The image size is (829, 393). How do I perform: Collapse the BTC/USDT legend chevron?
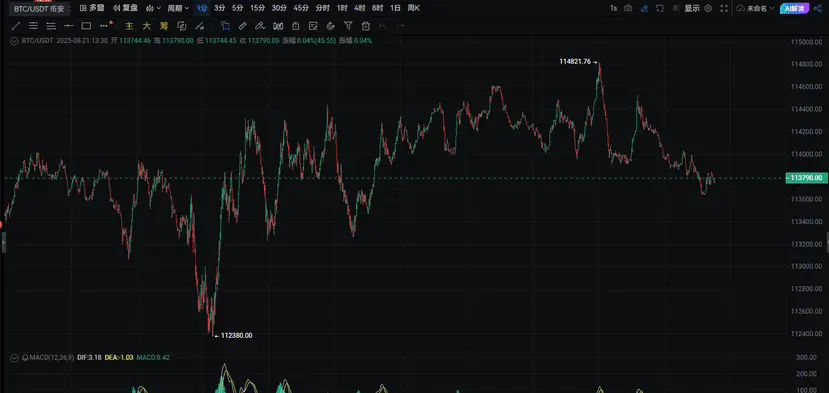pyautogui.click(x=14, y=40)
